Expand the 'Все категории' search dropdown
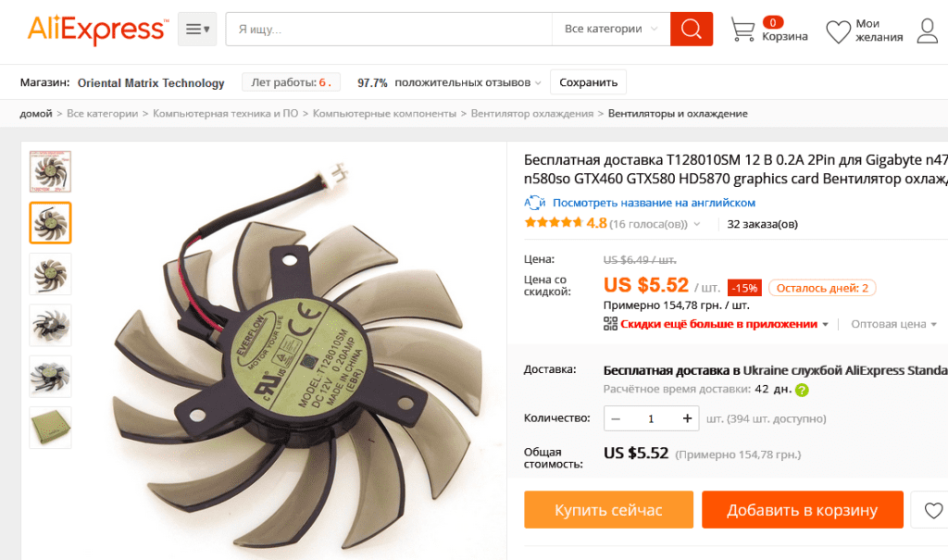 (x=611, y=29)
